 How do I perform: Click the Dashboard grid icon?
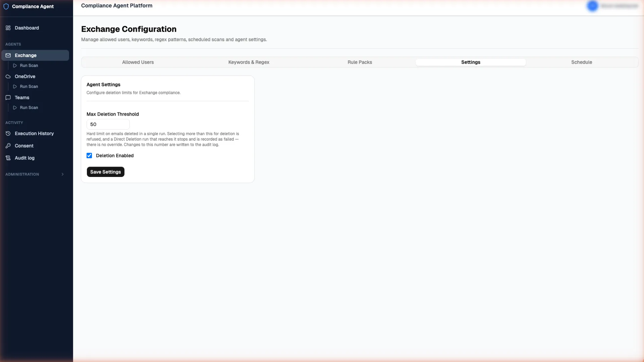point(8,28)
